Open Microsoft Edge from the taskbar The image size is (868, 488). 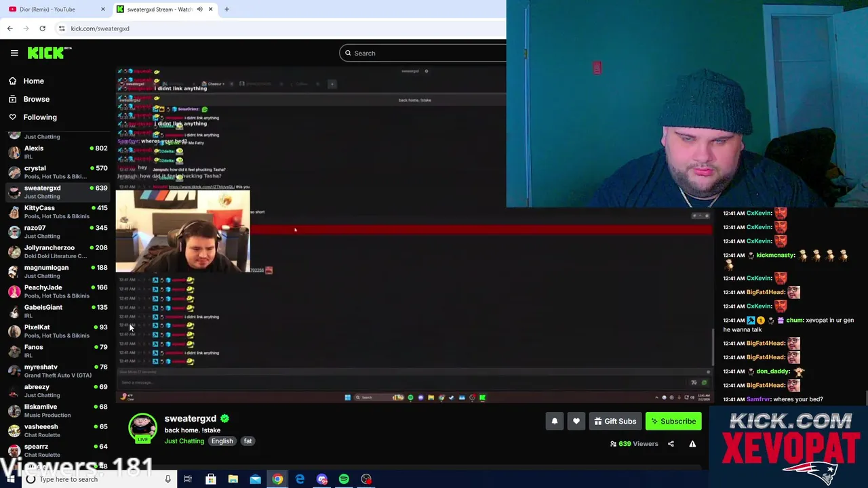click(x=300, y=479)
